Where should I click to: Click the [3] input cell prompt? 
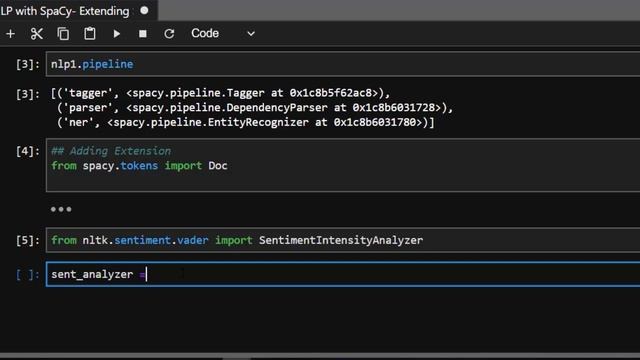click(x=28, y=64)
